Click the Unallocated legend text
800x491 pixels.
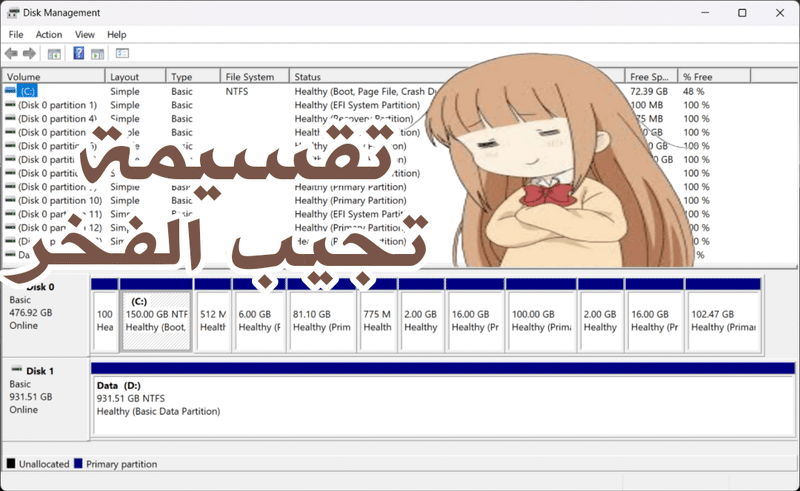point(44,464)
